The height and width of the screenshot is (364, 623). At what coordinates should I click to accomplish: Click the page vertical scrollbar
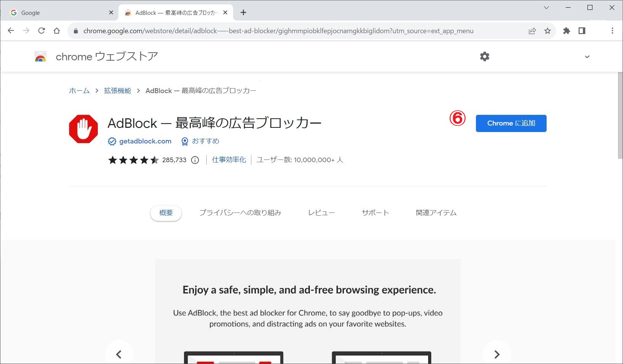coord(620,115)
